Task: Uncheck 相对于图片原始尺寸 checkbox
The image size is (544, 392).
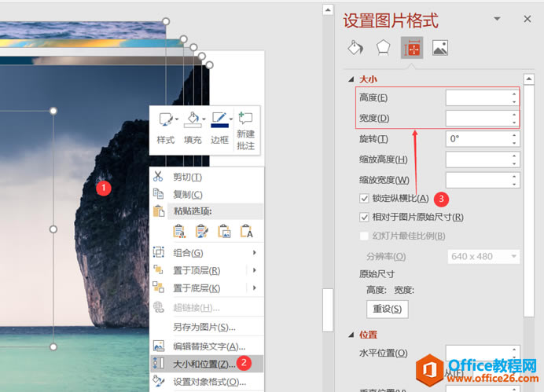Action: (364, 218)
